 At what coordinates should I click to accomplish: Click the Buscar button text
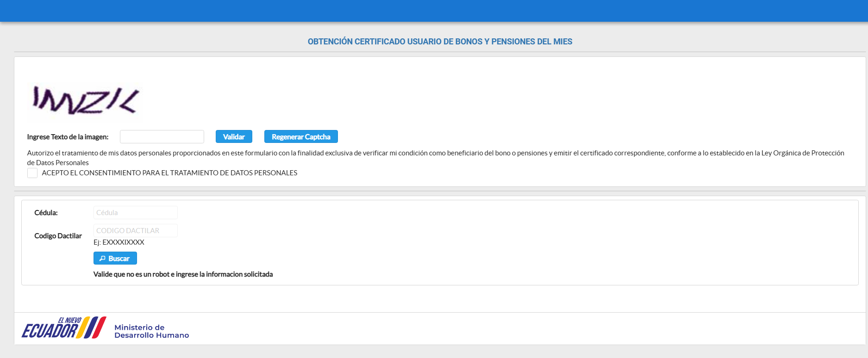tap(119, 259)
